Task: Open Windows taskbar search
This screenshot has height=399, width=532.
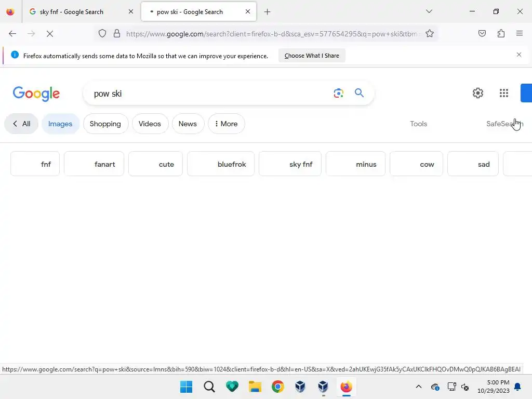Action: tap(209, 387)
